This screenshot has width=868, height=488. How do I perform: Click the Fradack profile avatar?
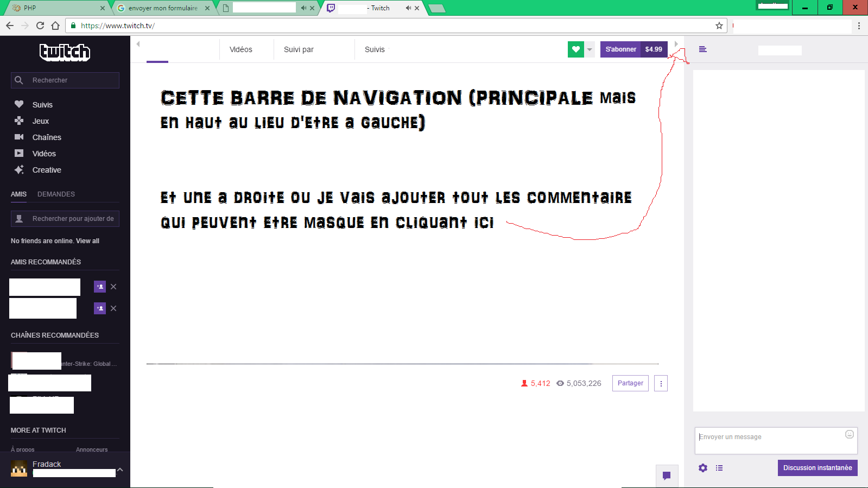pyautogui.click(x=19, y=468)
